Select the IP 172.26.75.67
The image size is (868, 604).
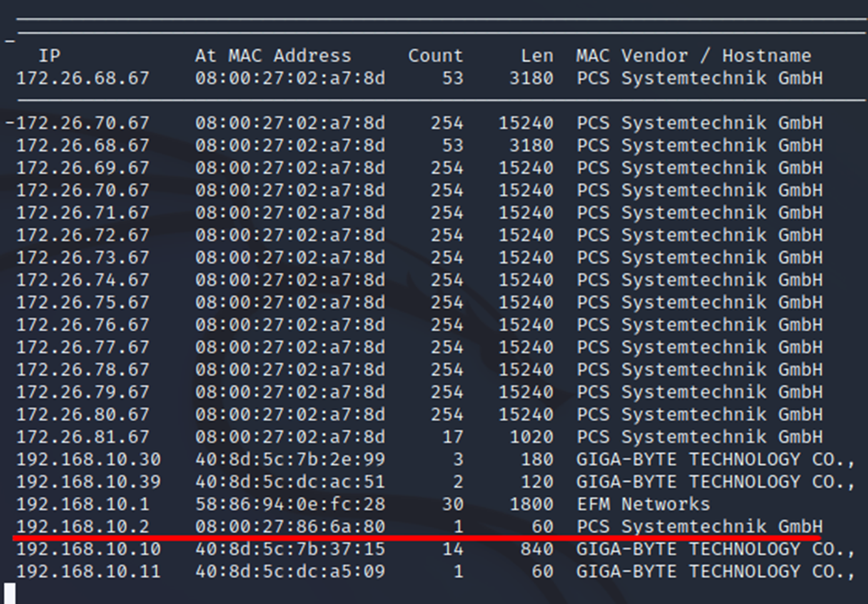tap(83, 302)
